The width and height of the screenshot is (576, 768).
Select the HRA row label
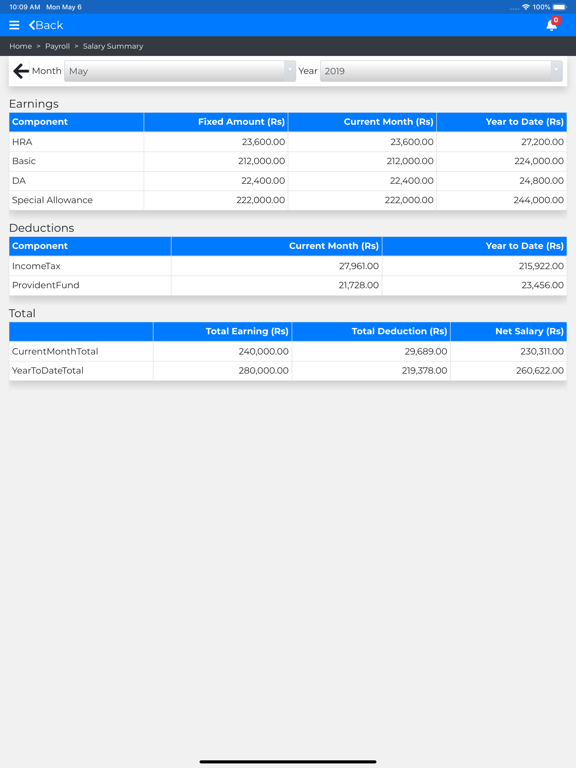coord(22,142)
